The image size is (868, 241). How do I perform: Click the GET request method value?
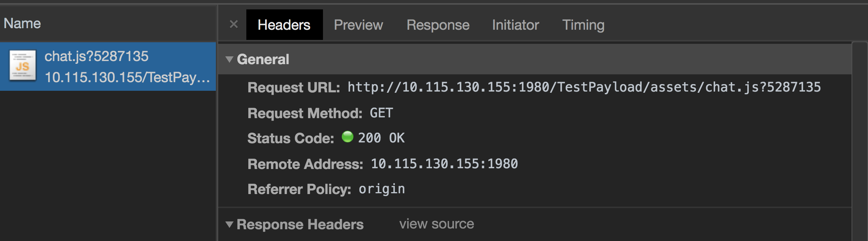click(381, 113)
